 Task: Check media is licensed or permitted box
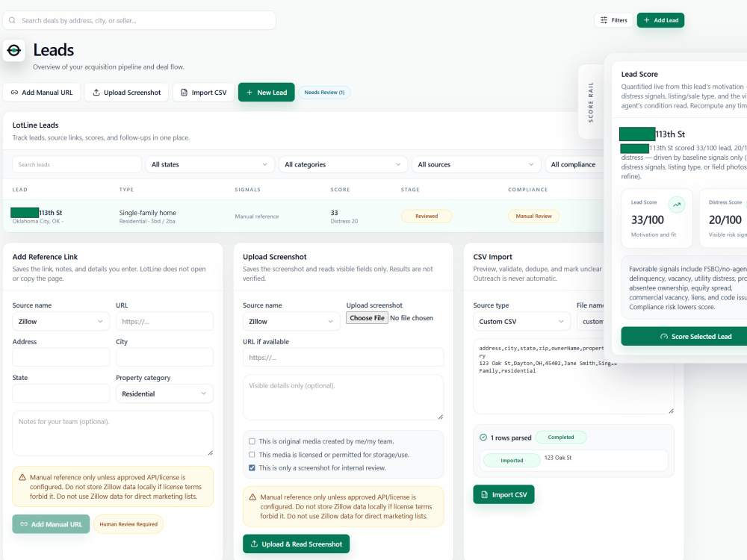coord(252,455)
